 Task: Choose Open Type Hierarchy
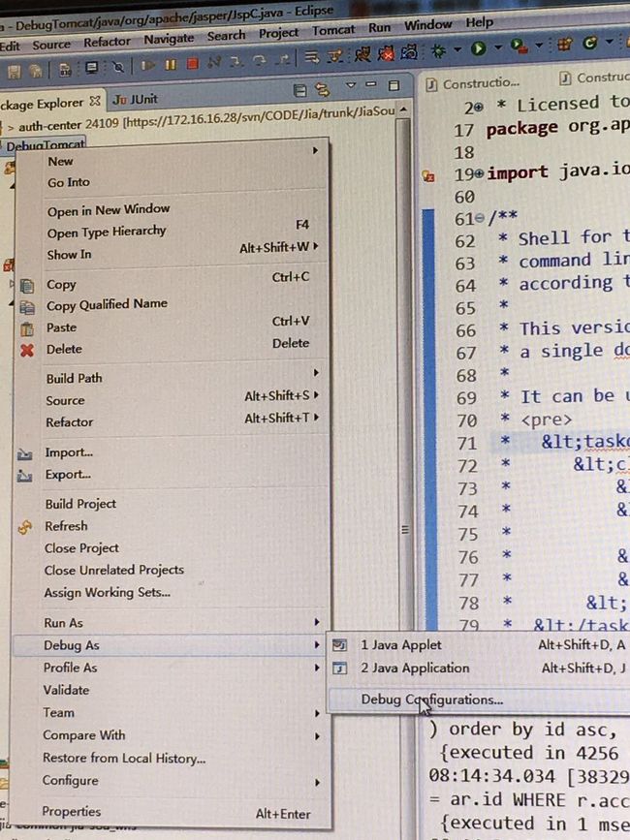(172, 231)
